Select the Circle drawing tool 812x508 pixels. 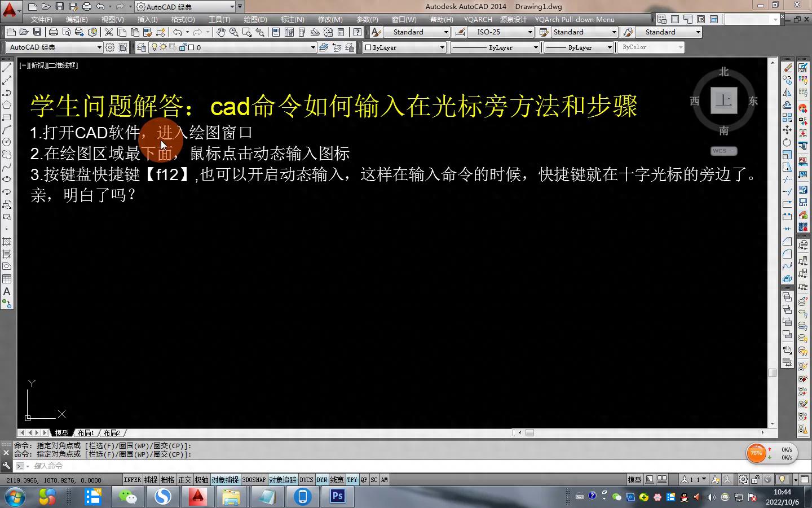(x=7, y=142)
